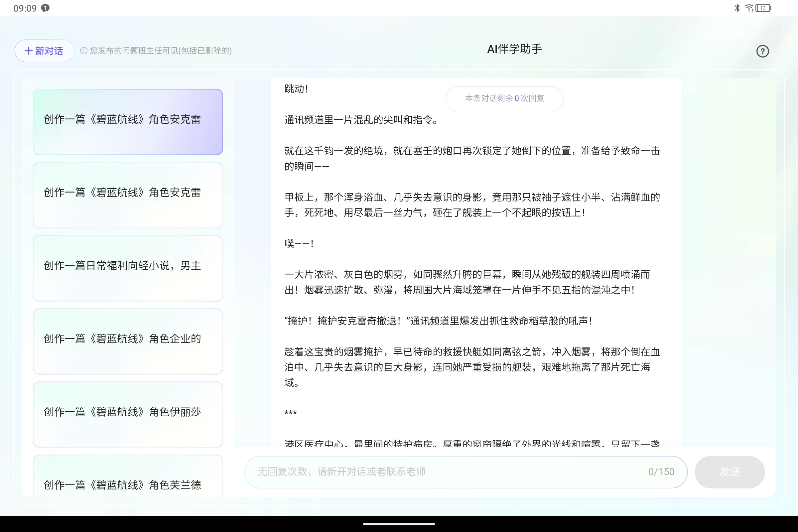Tap the Wi-Fi status icon

coord(749,8)
